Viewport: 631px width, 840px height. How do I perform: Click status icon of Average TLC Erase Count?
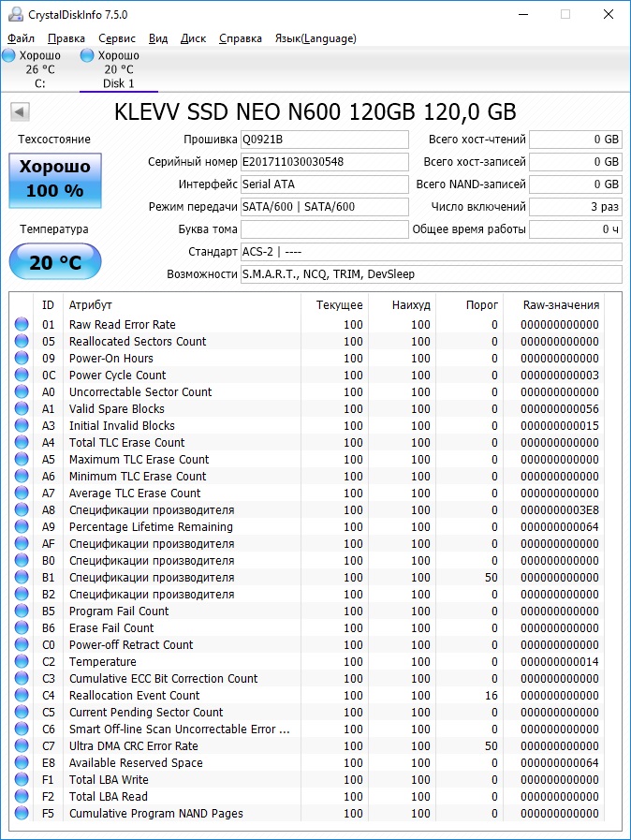(x=22, y=493)
